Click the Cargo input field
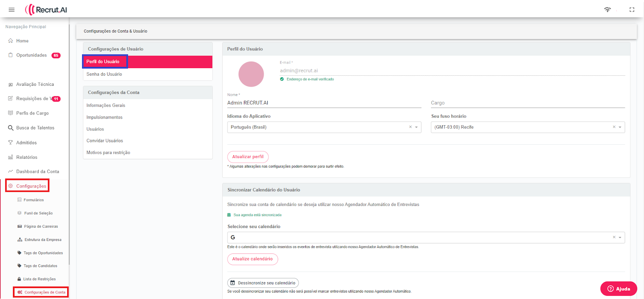 click(527, 103)
